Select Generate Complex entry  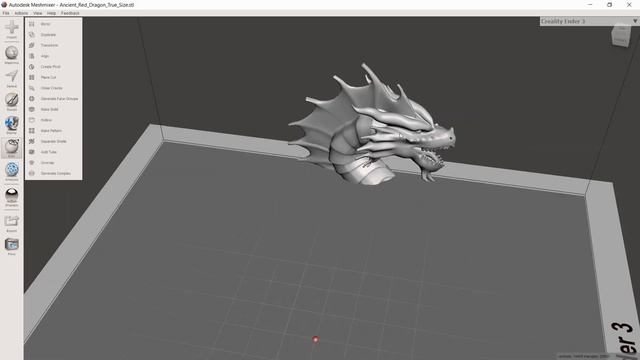click(56, 173)
